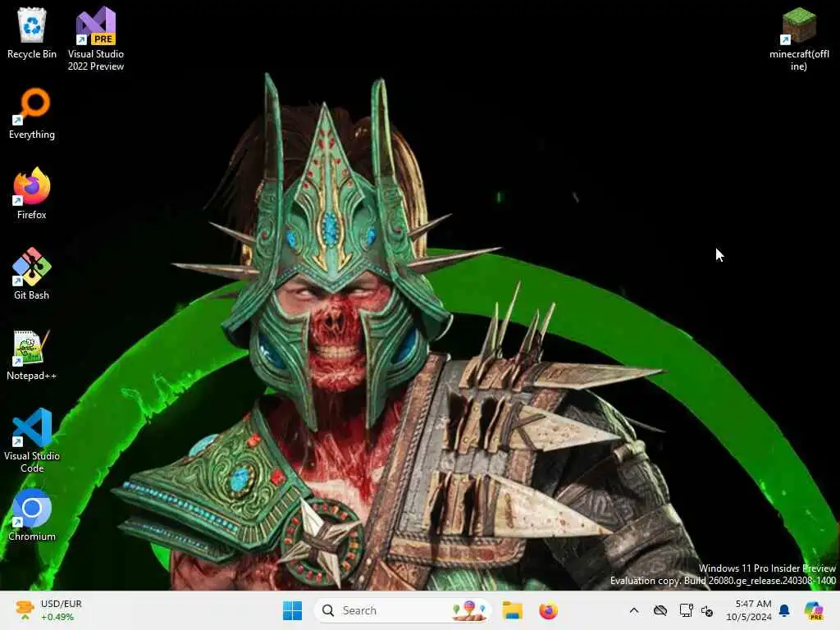Open the Recycle Bin desktop icon

(x=32, y=33)
